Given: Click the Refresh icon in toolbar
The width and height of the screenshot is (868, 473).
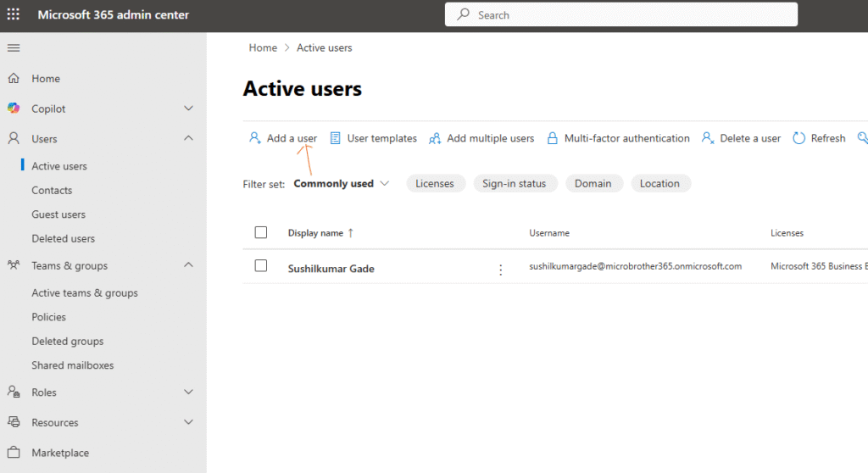Looking at the screenshot, I should click(x=798, y=138).
